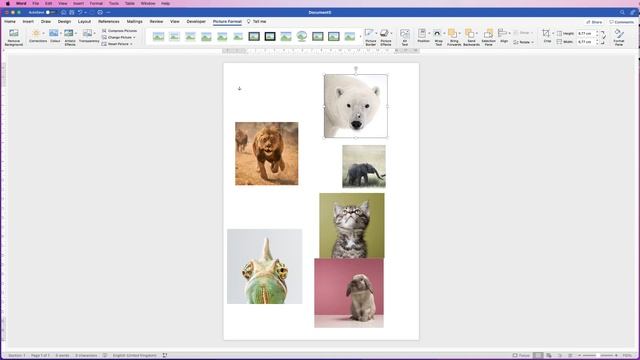
Task: Open the Review tab
Action: pos(156,21)
